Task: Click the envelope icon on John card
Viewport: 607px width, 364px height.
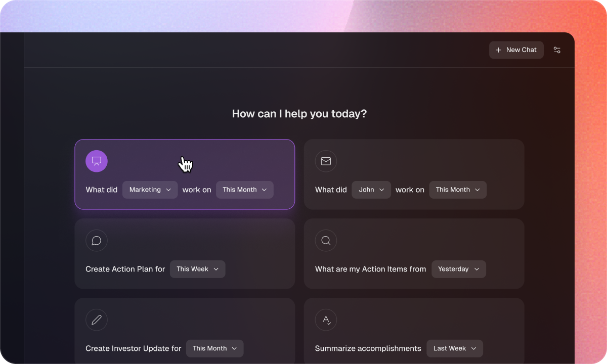Action: tap(326, 161)
